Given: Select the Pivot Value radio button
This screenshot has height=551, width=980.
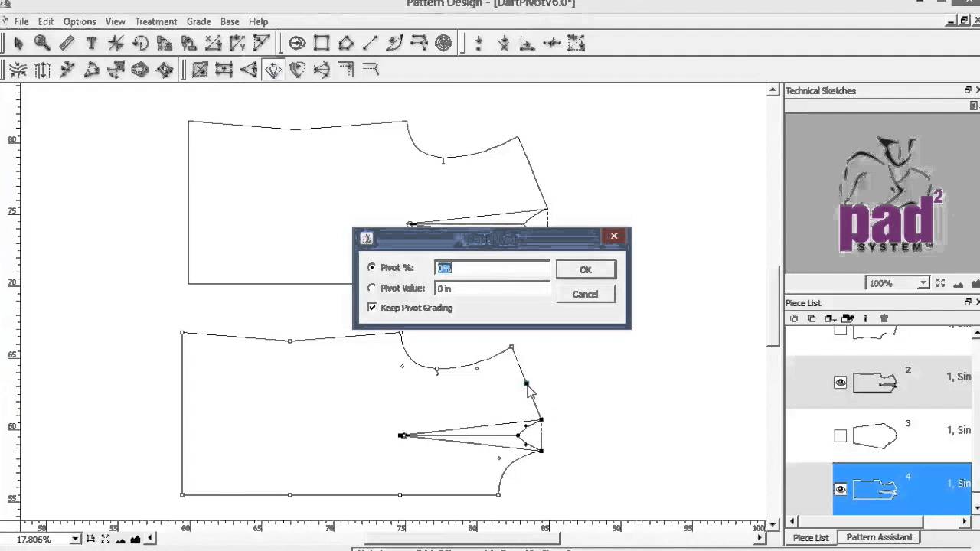Looking at the screenshot, I should pos(371,289).
